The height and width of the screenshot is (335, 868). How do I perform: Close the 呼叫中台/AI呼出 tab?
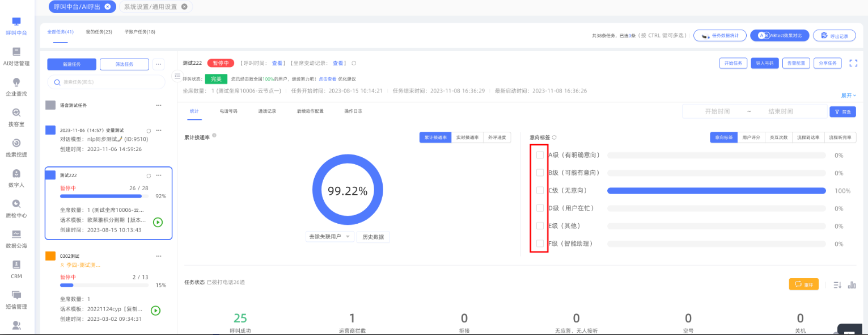pyautogui.click(x=108, y=7)
